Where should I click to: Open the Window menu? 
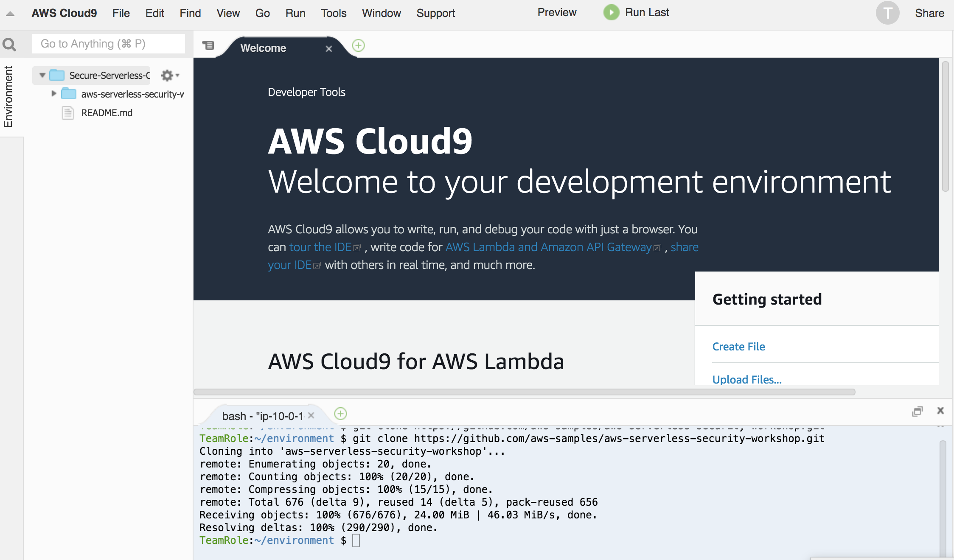(381, 13)
